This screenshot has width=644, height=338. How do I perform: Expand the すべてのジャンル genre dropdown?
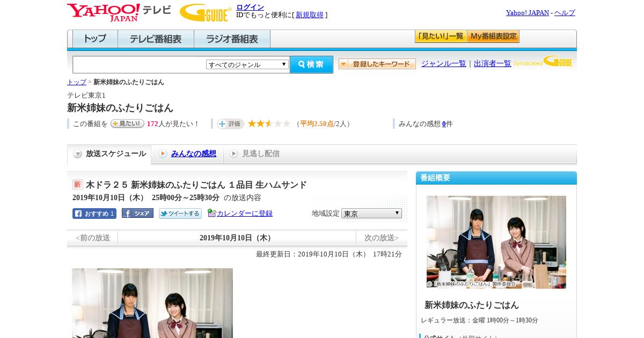pos(247,64)
